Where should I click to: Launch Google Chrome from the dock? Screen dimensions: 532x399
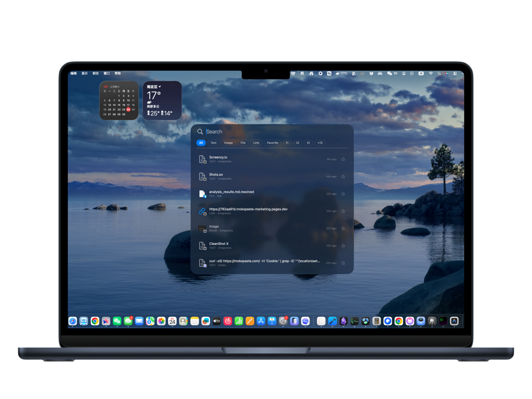click(95, 321)
